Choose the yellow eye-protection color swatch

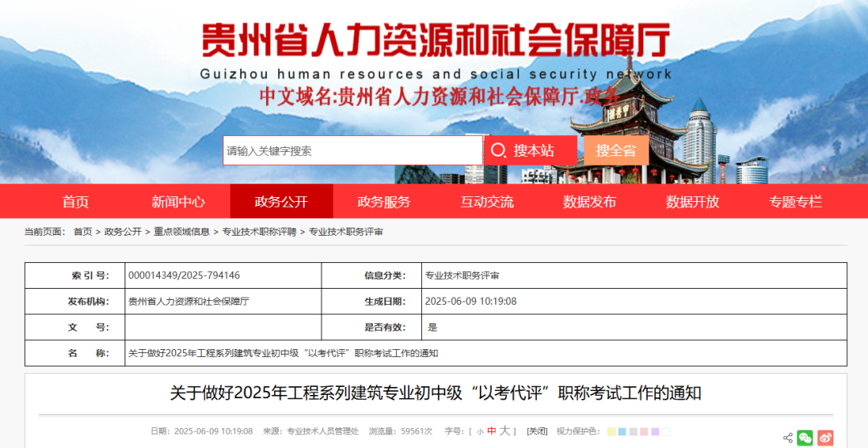(612, 432)
